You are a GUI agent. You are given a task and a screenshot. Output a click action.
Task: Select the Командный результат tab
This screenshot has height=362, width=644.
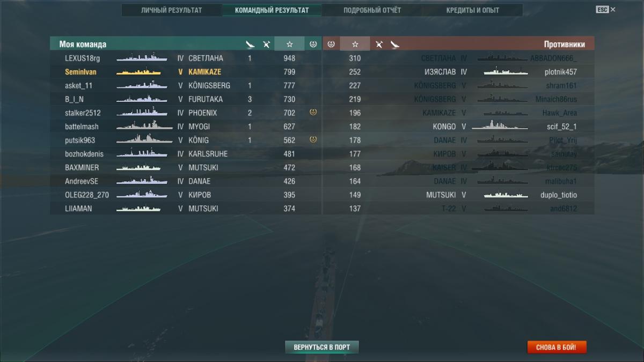point(272,10)
